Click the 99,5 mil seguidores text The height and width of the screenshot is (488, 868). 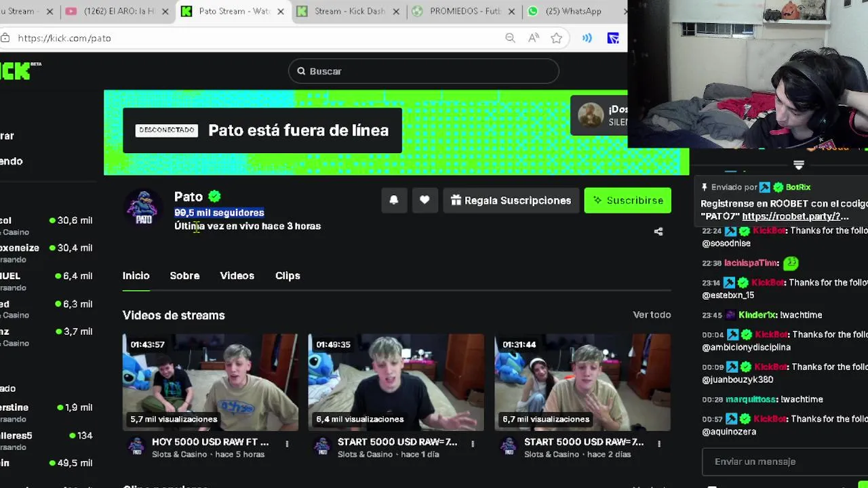pyautogui.click(x=219, y=213)
